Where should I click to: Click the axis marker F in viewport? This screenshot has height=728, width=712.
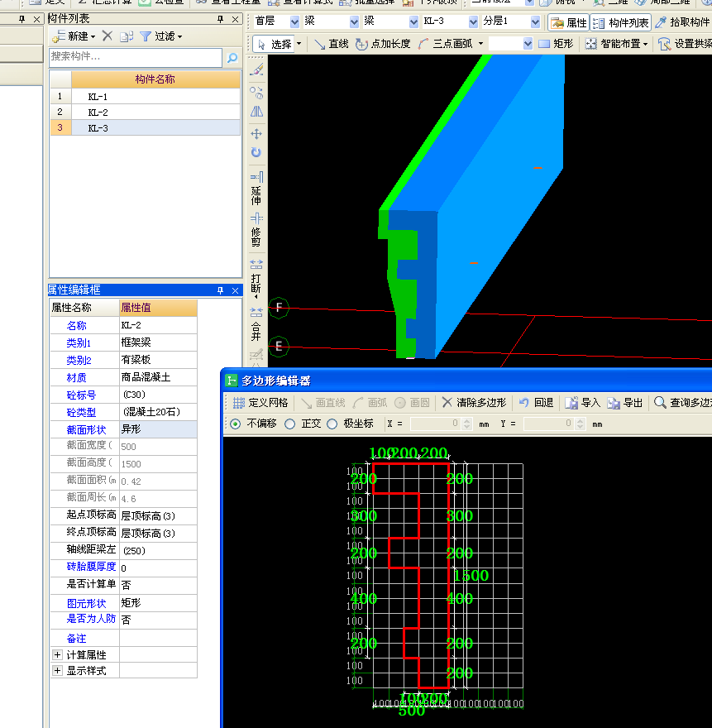(x=279, y=308)
